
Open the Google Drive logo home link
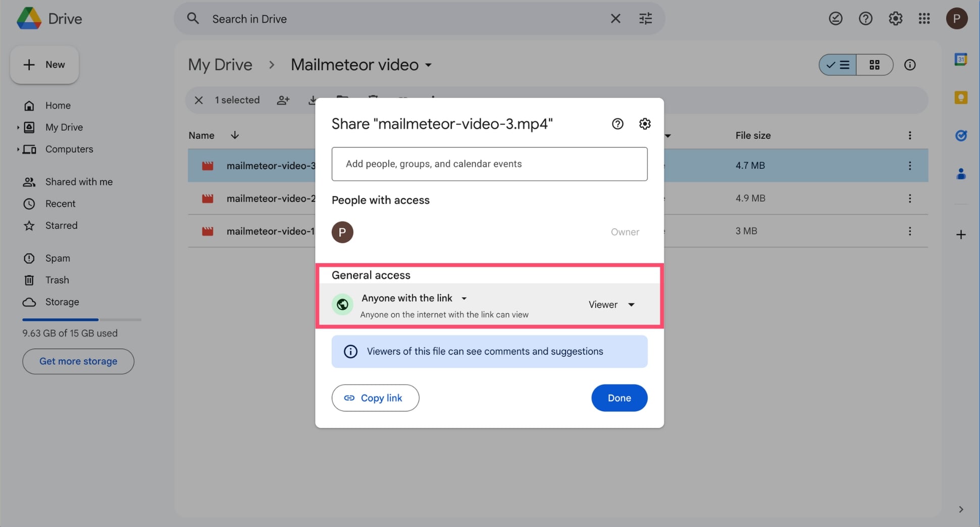point(49,19)
